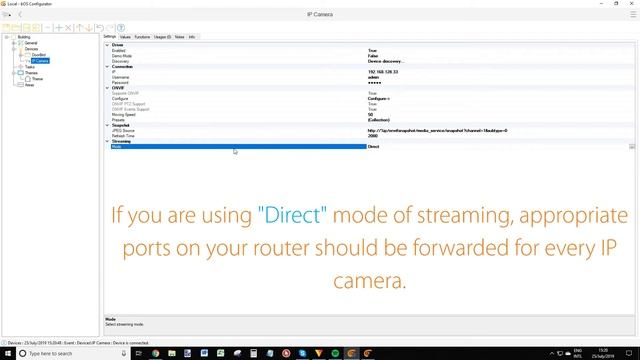The width and height of the screenshot is (640, 360).
Task: Open the Windows Start menu
Action: (8, 353)
